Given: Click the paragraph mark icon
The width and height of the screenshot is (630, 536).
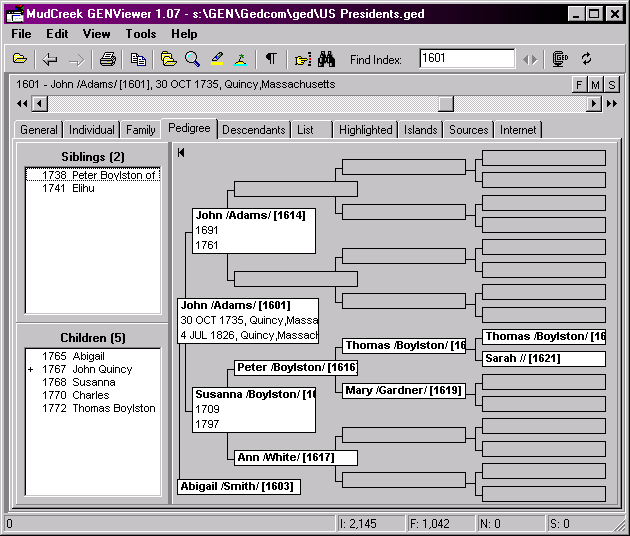Looking at the screenshot, I should pos(271,59).
